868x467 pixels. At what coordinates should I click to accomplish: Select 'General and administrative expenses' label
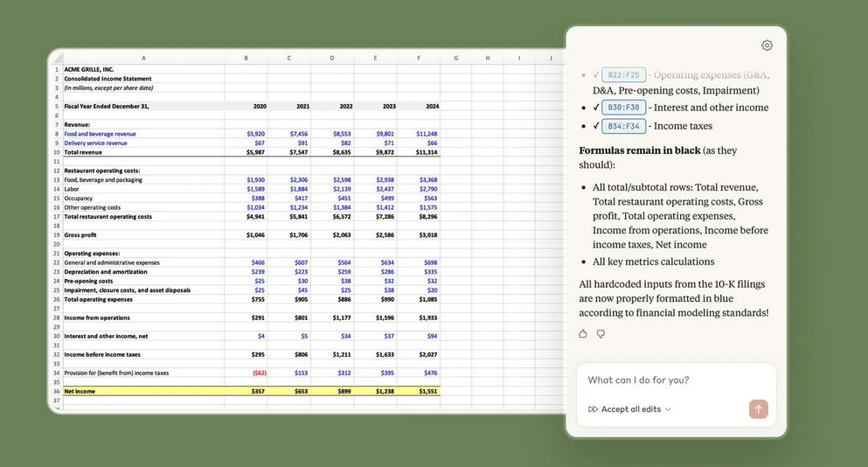[x=144, y=262]
